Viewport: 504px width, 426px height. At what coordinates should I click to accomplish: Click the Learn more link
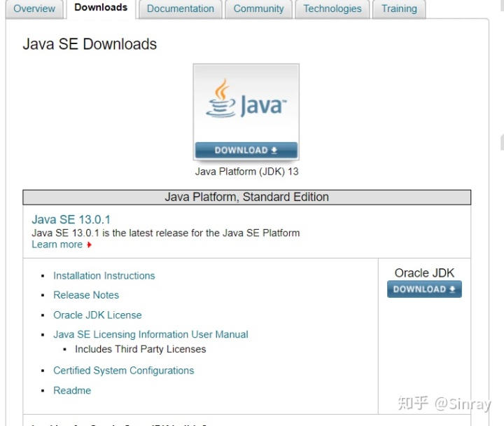[57, 245]
